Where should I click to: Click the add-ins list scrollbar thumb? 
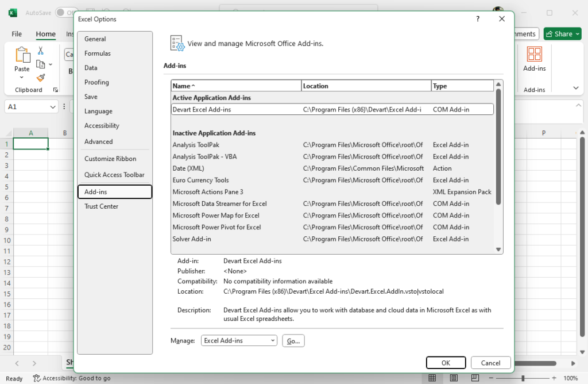(x=498, y=147)
